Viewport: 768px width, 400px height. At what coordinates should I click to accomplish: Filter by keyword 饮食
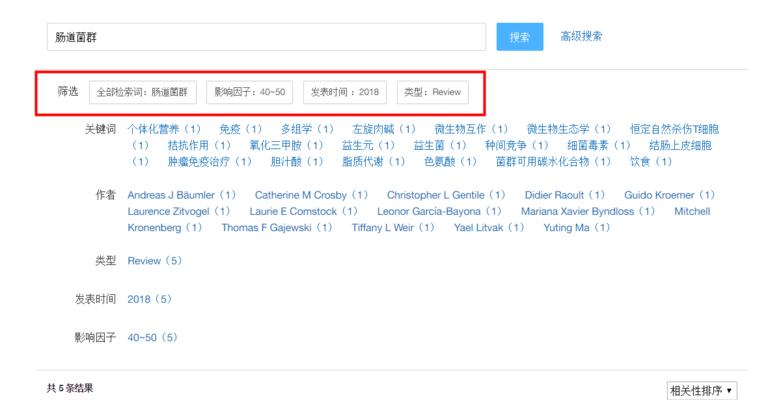(x=651, y=162)
